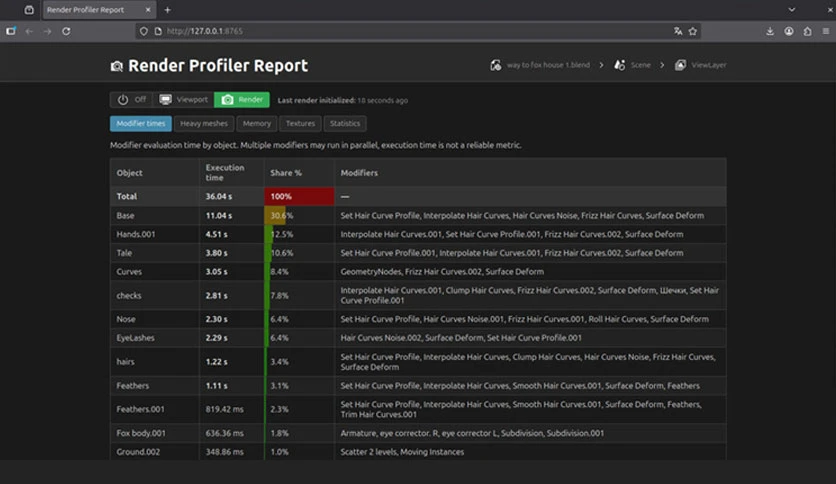Switch profiler mode to Render
The image size is (836, 484).
tap(242, 100)
